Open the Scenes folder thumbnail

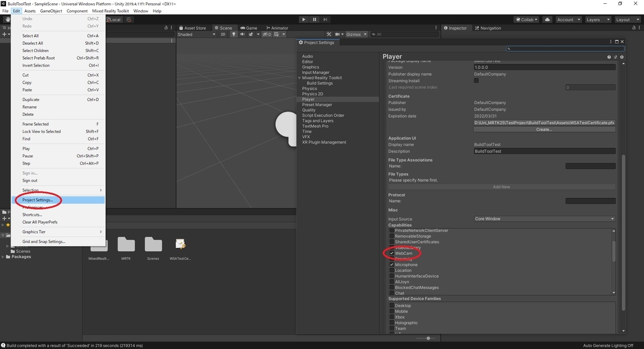pyautogui.click(x=153, y=245)
